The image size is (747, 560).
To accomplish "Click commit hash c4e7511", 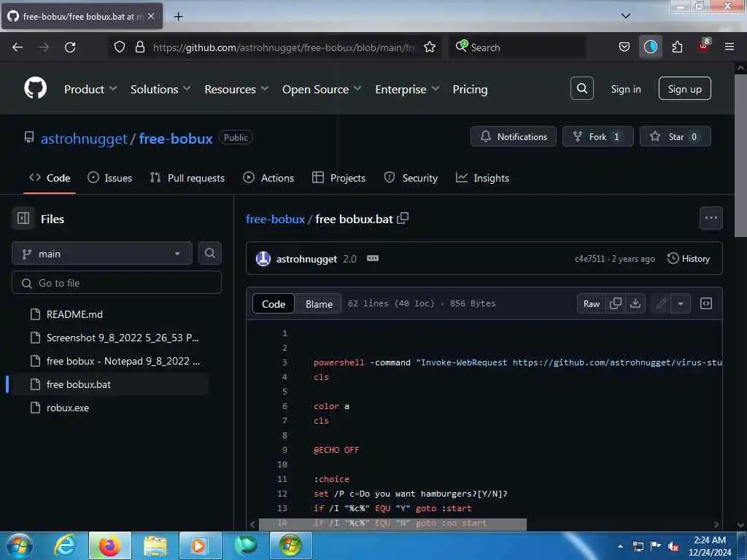I will point(589,259).
